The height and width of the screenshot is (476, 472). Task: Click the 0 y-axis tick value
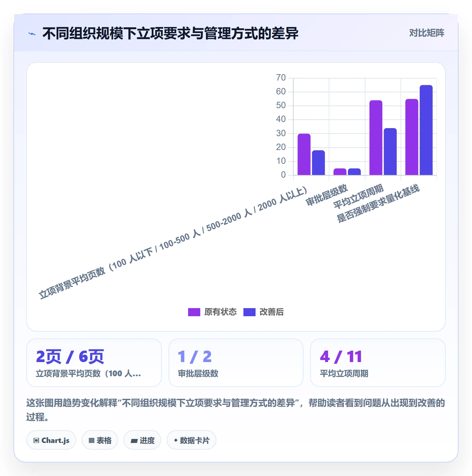point(283,175)
